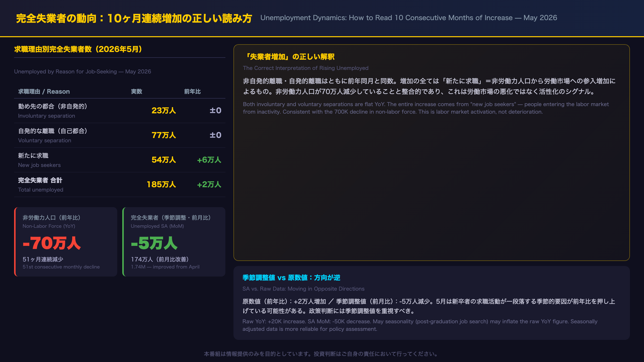The width and height of the screenshot is (644, 362).
Task: Click the 実数 column header
Action: (x=137, y=92)
